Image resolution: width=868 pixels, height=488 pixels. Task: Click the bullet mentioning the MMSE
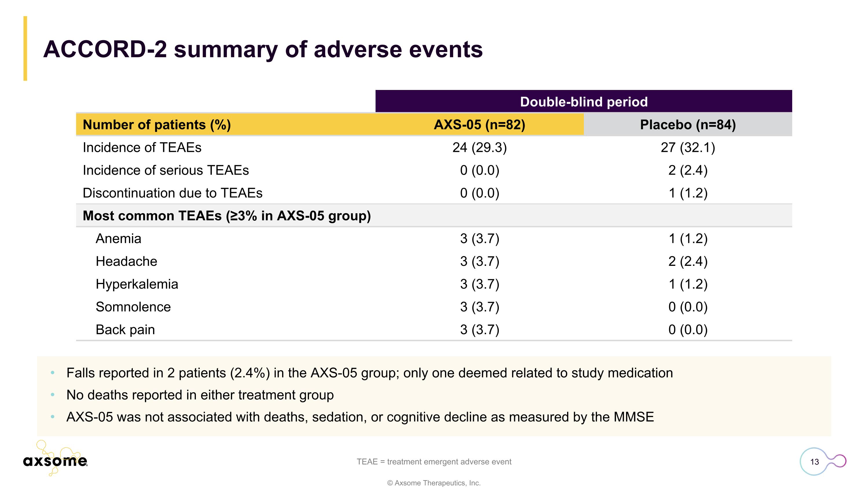360,417
